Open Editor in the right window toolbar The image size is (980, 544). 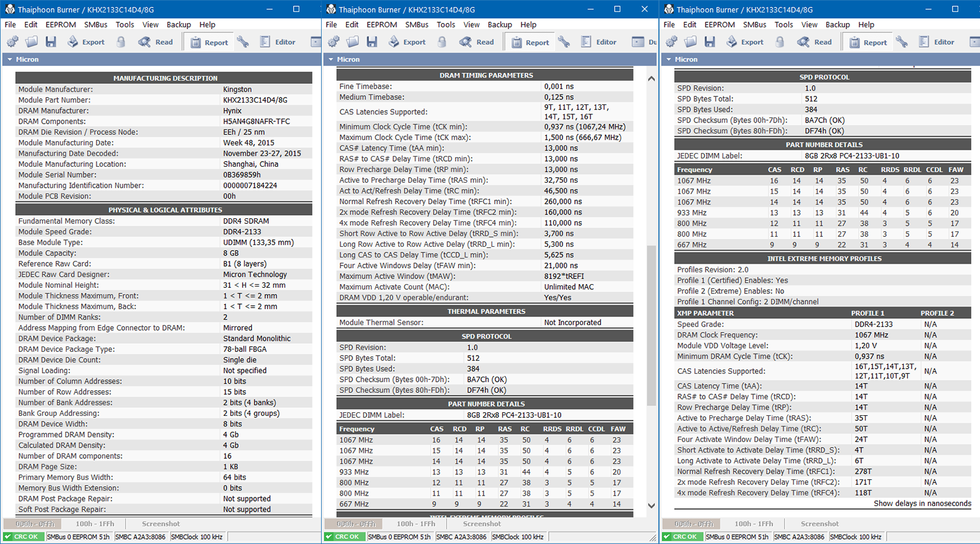[936, 42]
